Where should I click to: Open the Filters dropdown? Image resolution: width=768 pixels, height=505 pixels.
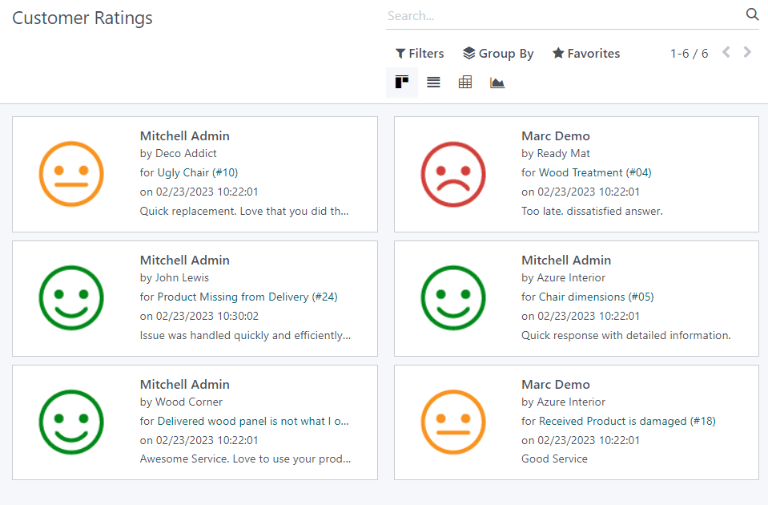419,54
